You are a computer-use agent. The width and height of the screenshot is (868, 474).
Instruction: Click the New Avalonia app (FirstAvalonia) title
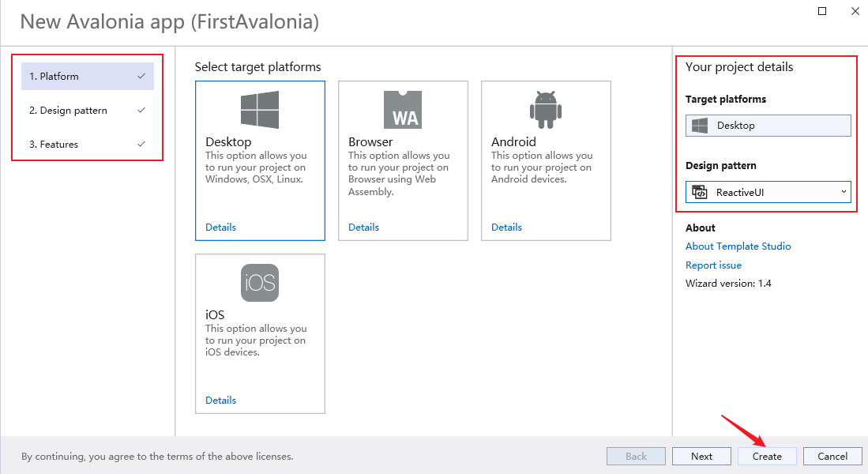click(169, 22)
